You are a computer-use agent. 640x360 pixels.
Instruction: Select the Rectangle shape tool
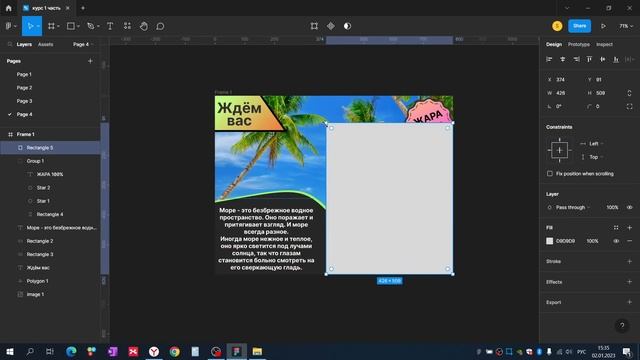[71, 26]
